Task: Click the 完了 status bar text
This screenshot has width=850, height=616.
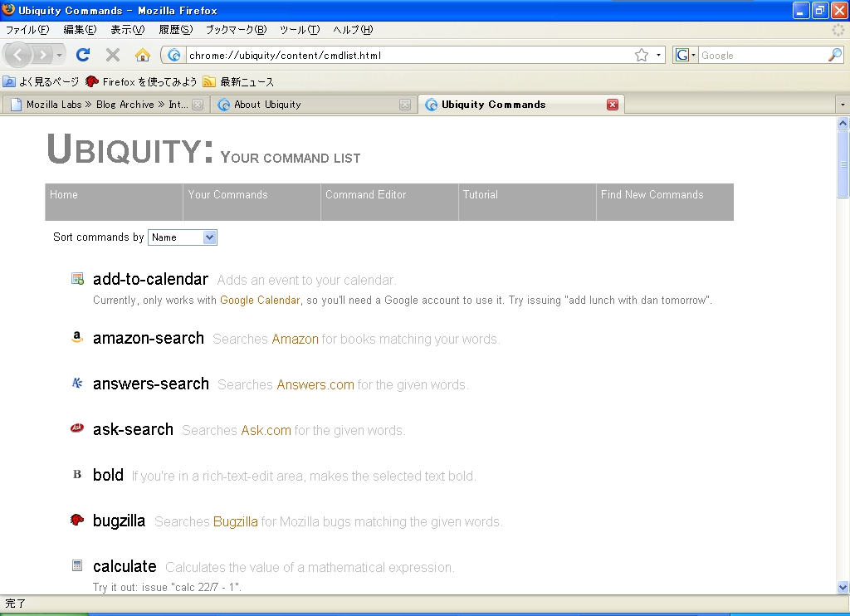Action: pos(15,603)
